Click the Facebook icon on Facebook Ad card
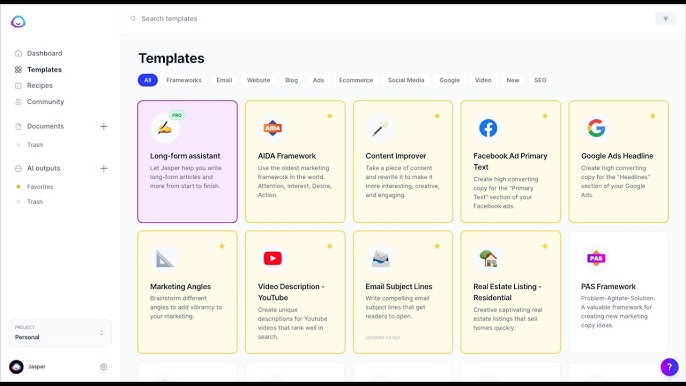 [488, 128]
